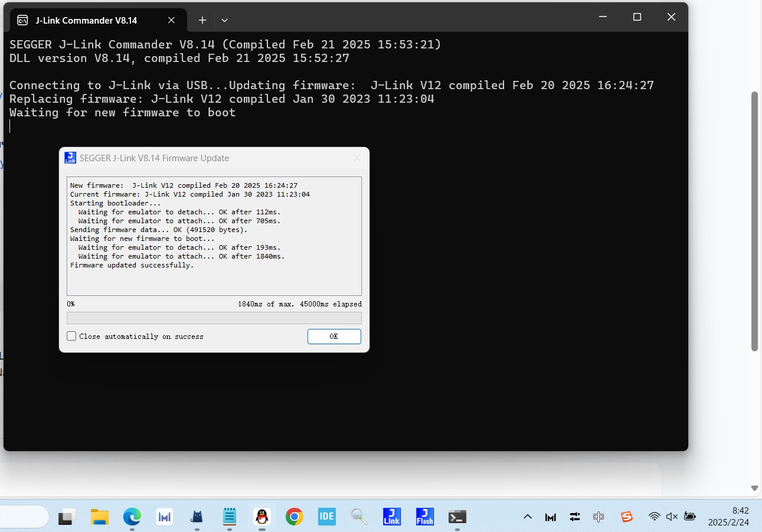The width and height of the screenshot is (762, 532).
Task: Open the new tab profile dropdown
Action: (x=224, y=20)
